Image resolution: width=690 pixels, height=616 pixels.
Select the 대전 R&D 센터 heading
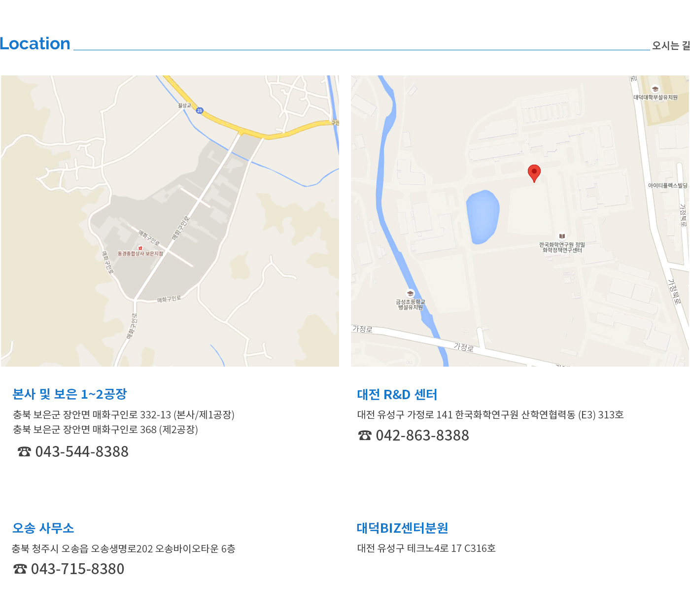397,395
